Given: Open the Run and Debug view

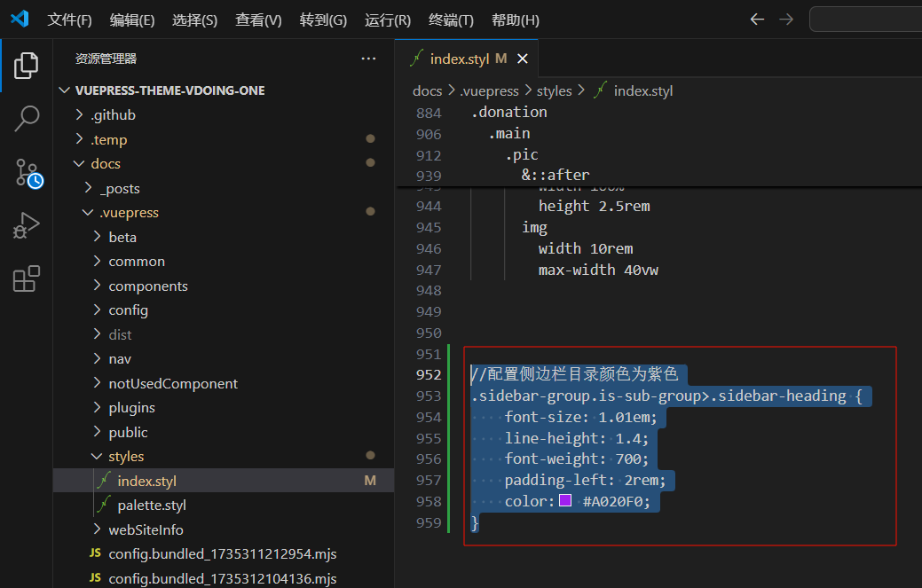Looking at the screenshot, I should point(26,225).
